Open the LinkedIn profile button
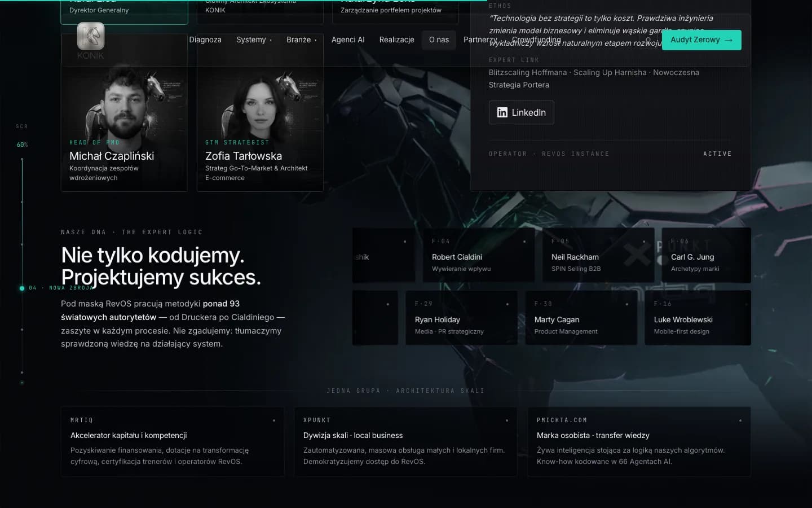This screenshot has height=508, width=812. coord(522,112)
